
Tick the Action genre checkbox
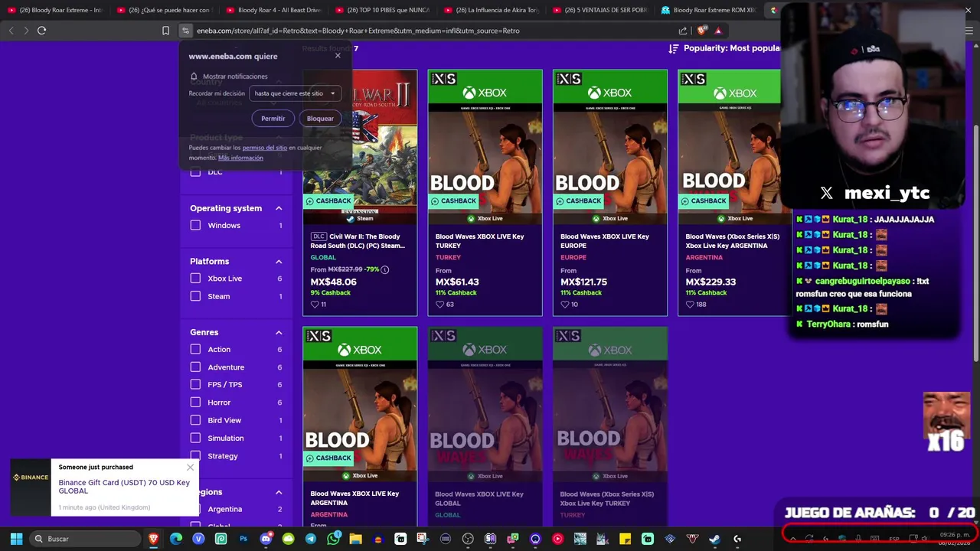pos(195,349)
